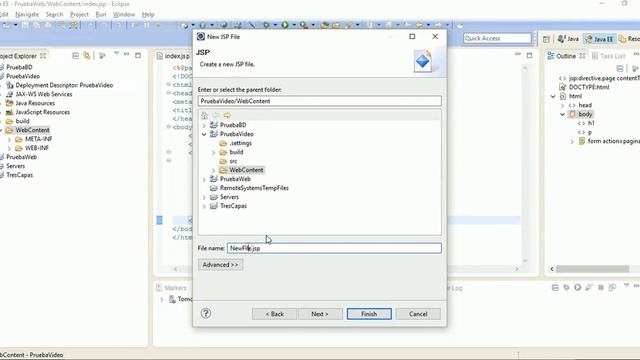This screenshot has height=360, width=640.
Task: Switch to the Task List tab
Action: coord(609,56)
